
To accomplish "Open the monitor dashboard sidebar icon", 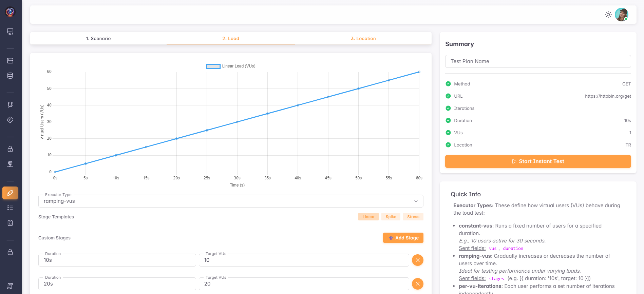I will coord(10,32).
